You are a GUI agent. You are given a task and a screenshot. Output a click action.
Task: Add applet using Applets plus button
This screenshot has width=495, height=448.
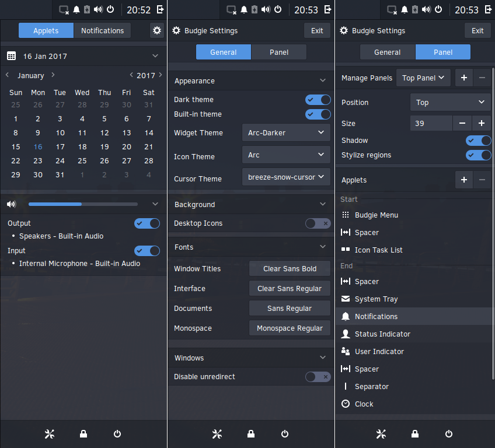click(x=464, y=180)
